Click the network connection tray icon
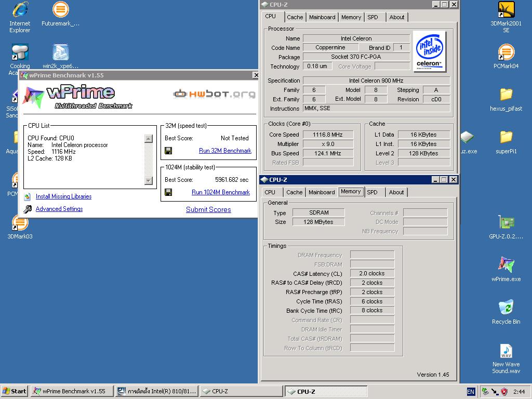The height and width of the screenshot is (399, 532). point(495,392)
